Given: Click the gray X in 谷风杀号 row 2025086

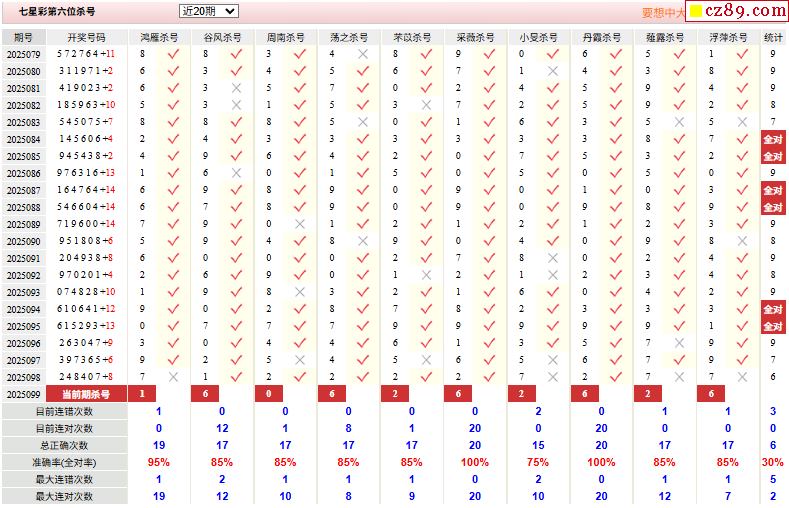Looking at the screenshot, I should pos(236,173).
